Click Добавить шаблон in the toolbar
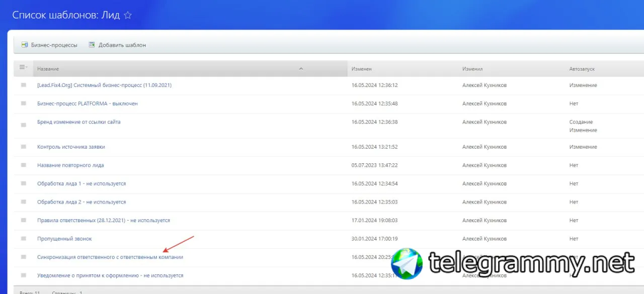The image size is (644, 294). (x=117, y=45)
